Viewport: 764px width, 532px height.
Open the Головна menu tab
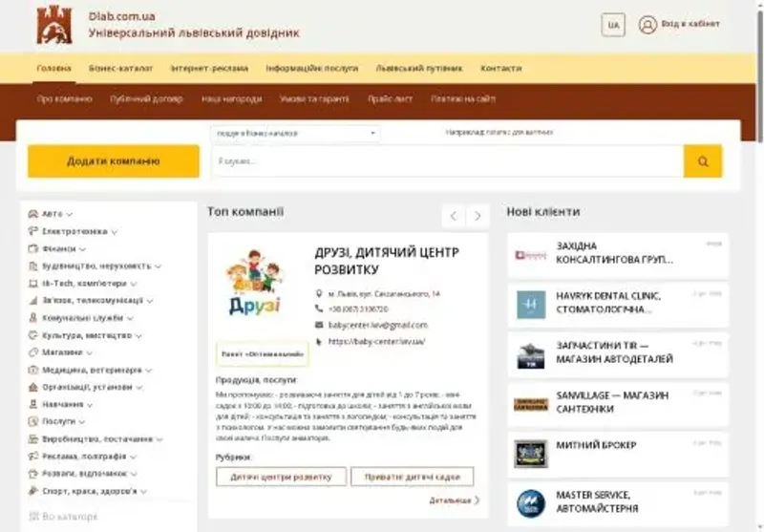click(54, 68)
